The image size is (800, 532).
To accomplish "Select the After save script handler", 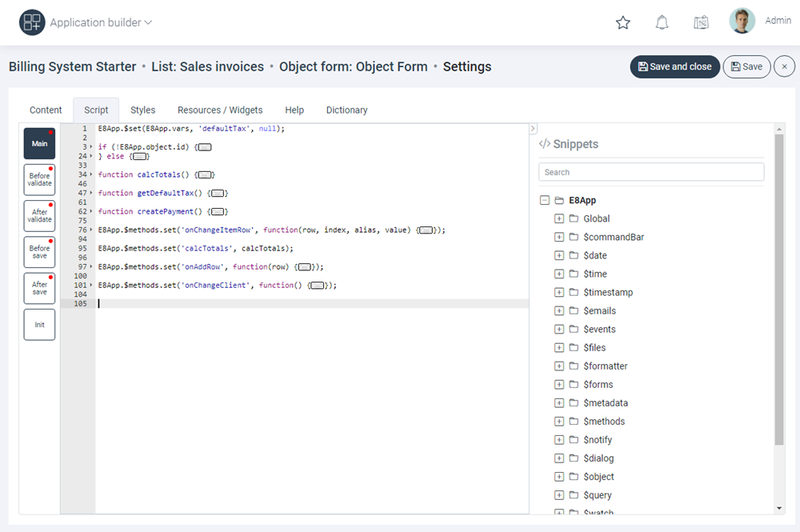I will click(38, 288).
